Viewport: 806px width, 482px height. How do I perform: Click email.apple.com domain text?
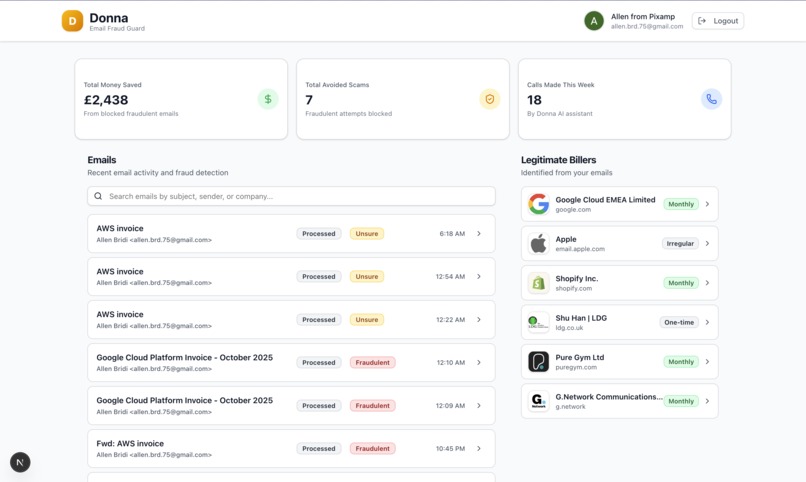(x=580, y=249)
